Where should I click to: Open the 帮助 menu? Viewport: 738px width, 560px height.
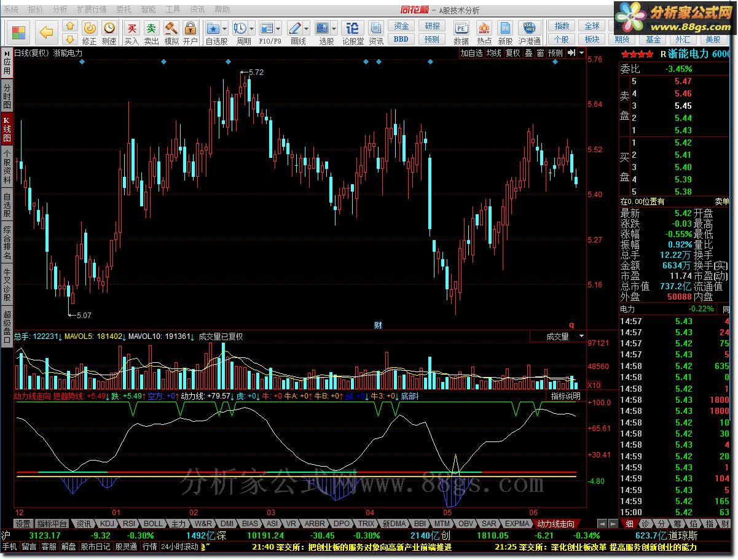pyautogui.click(x=222, y=10)
